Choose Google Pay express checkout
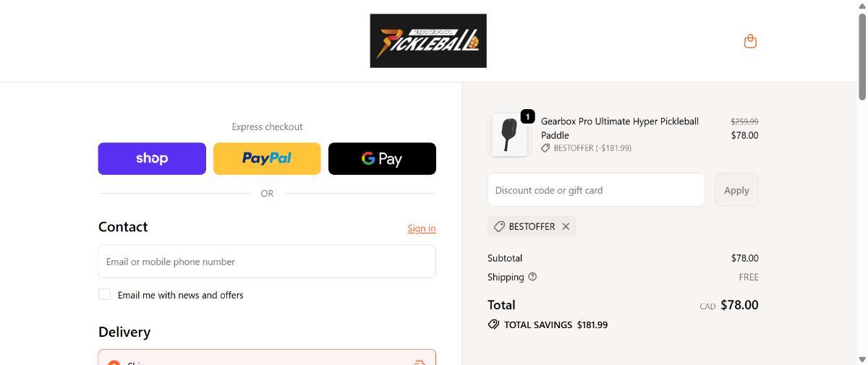The image size is (868, 365). tap(382, 158)
